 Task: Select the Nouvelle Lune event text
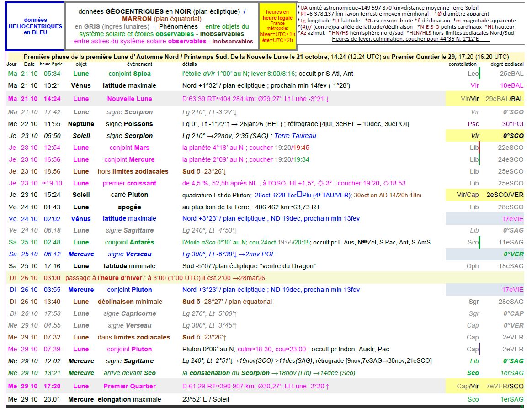point(129,99)
